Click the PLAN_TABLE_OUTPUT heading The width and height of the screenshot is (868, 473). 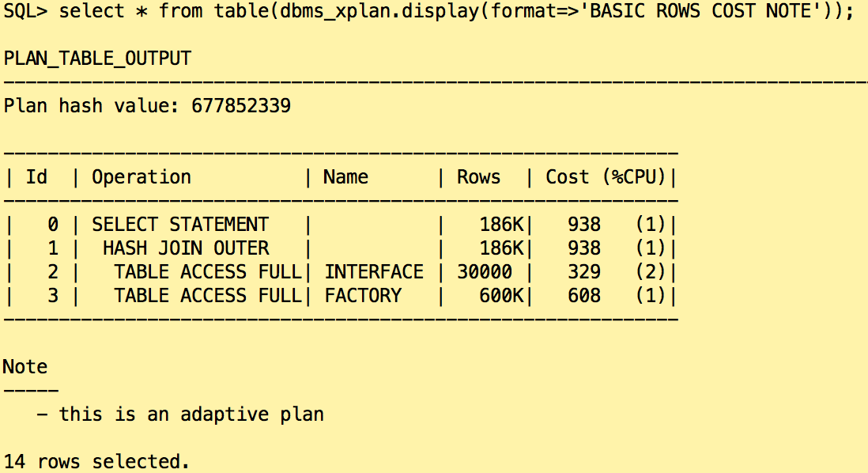97,59
